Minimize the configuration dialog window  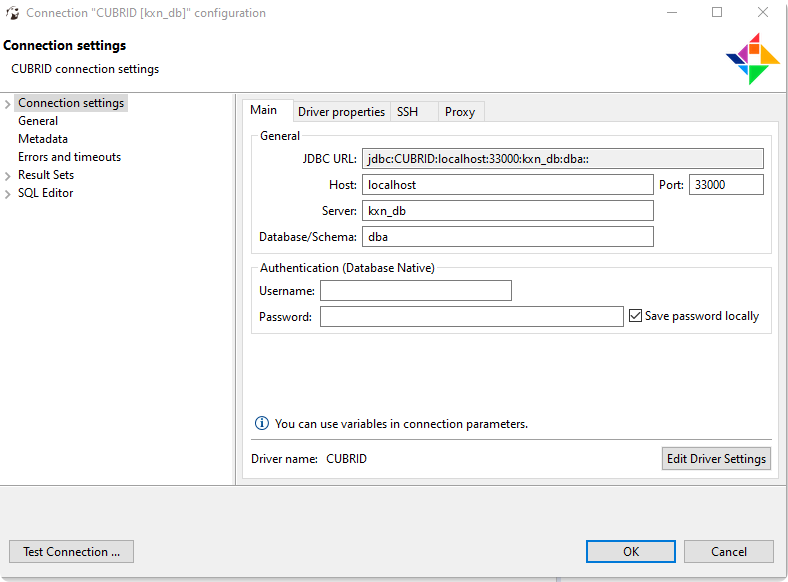tap(672, 12)
